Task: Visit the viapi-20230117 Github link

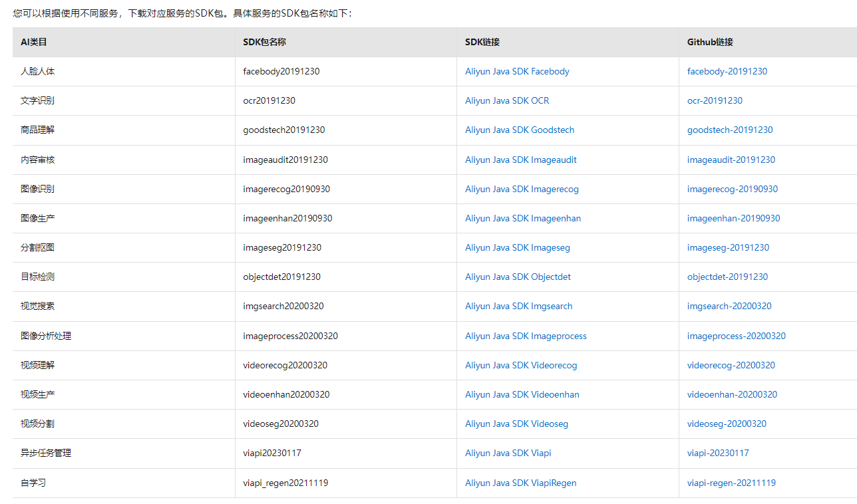Action: coord(718,453)
